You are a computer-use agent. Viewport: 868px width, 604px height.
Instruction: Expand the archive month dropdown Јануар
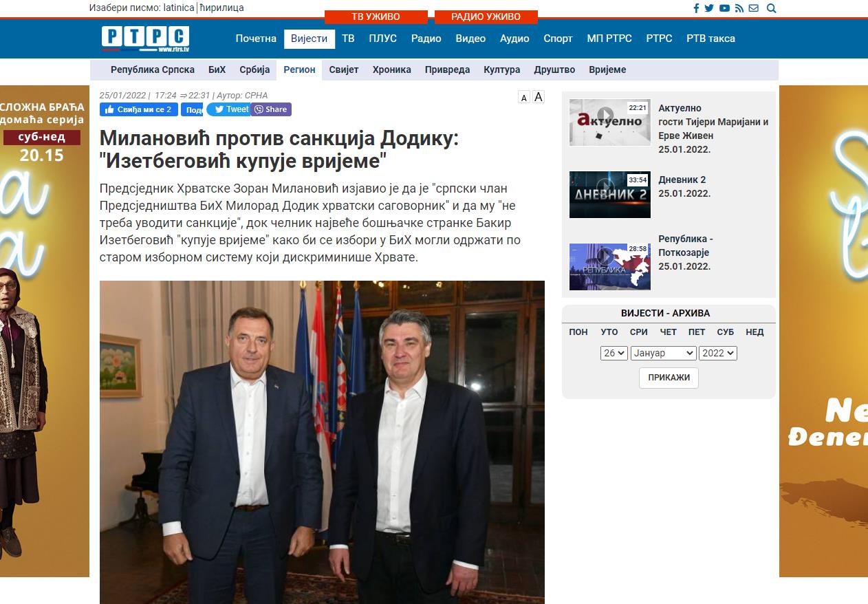tap(664, 353)
